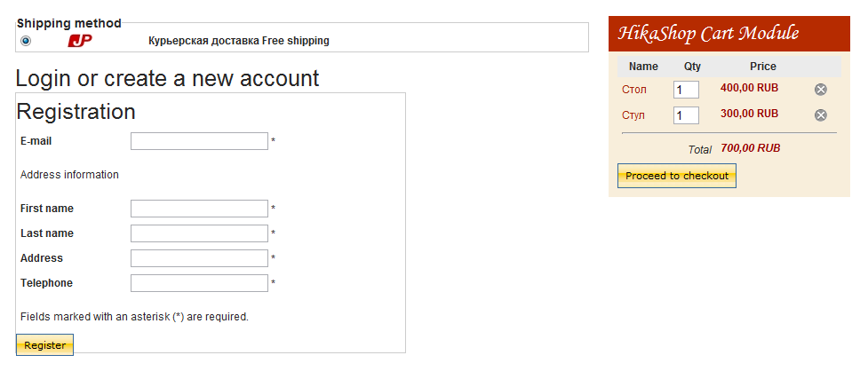
Task: Click the Register button
Action: coord(44,345)
